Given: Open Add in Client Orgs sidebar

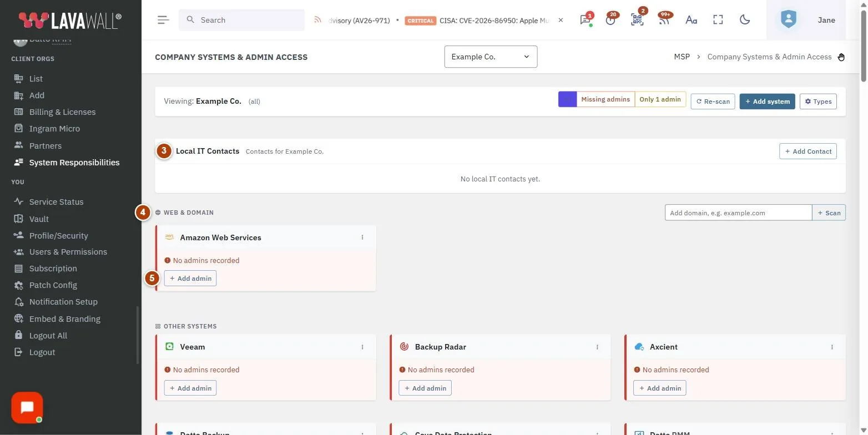Looking at the screenshot, I should (x=37, y=95).
